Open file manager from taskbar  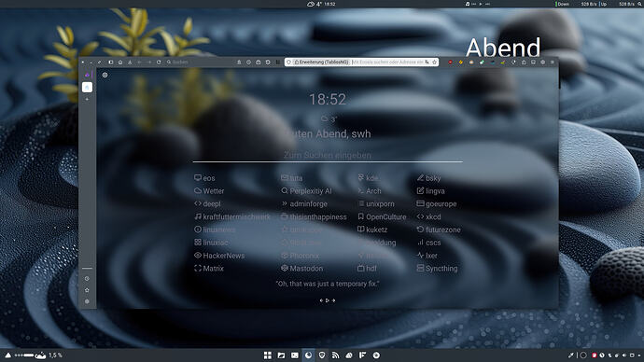point(281,355)
